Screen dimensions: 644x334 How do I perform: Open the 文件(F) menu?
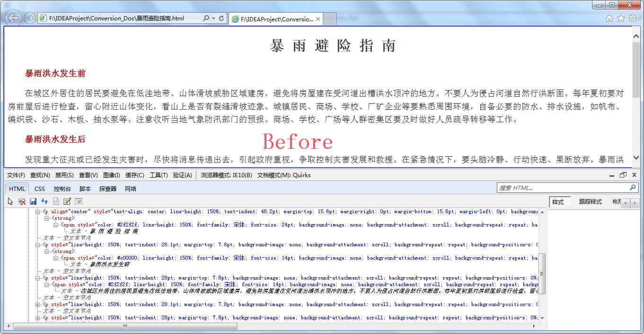click(16, 175)
